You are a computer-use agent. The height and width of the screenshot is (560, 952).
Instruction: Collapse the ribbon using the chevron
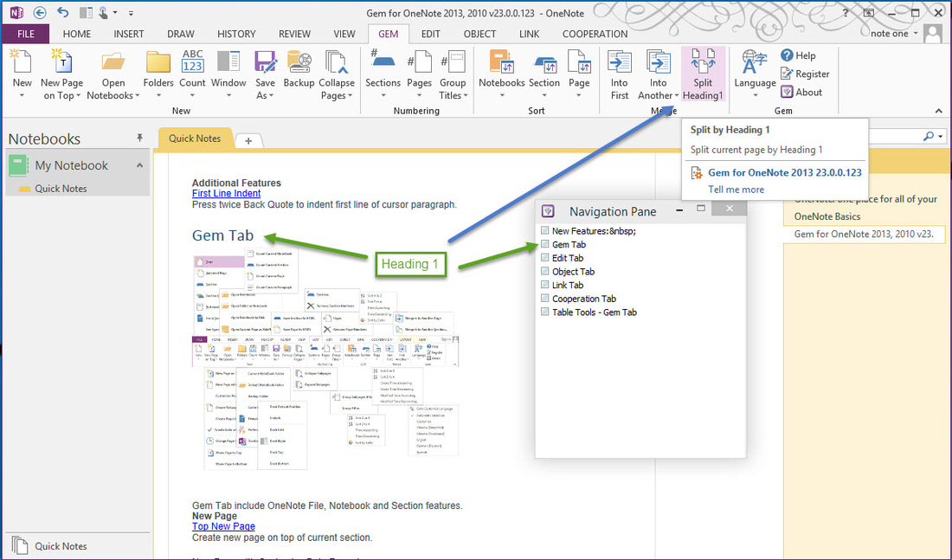point(937,111)
